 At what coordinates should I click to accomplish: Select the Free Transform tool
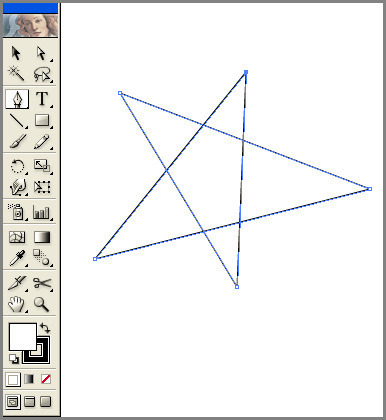point(42,187)
